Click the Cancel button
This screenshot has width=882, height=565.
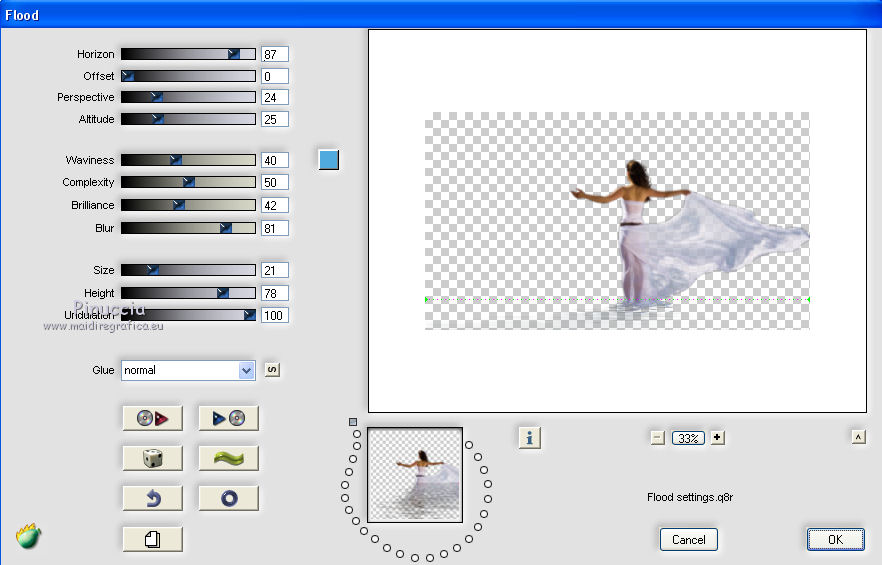[x=688, y=540]
